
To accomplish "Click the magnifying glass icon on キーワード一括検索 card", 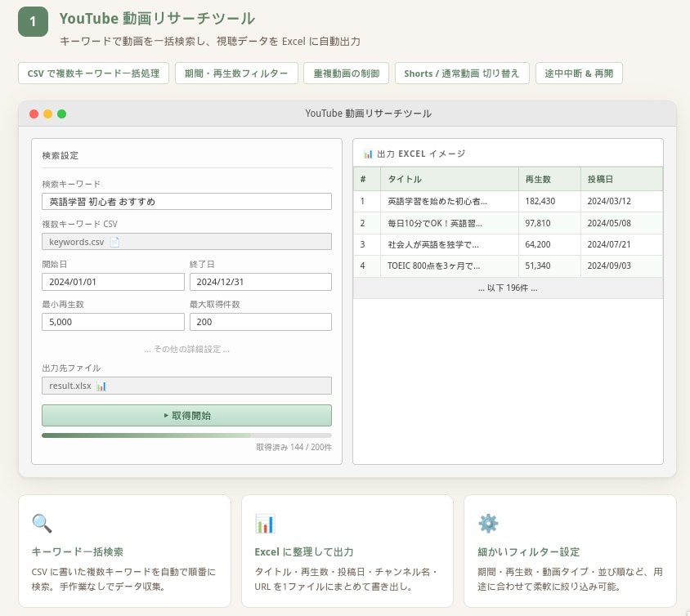I will [43, 523].
